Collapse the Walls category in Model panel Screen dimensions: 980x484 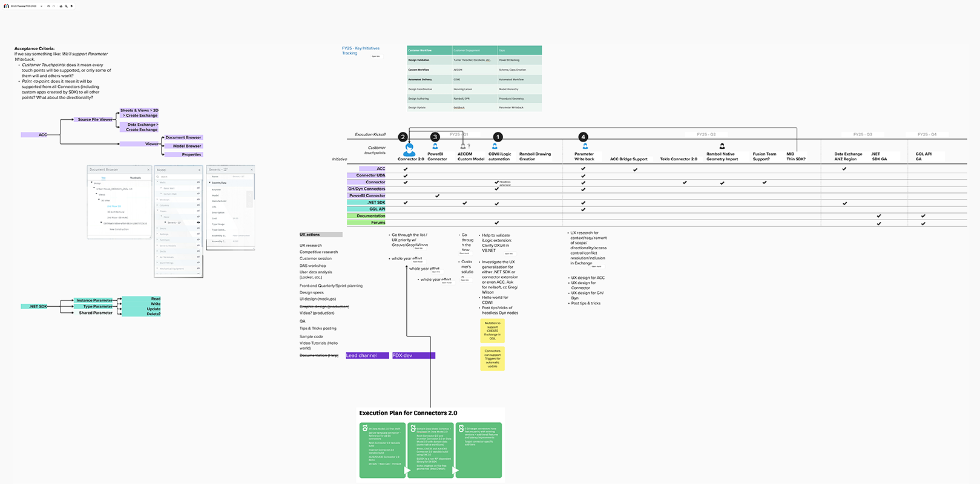point(158,182)
